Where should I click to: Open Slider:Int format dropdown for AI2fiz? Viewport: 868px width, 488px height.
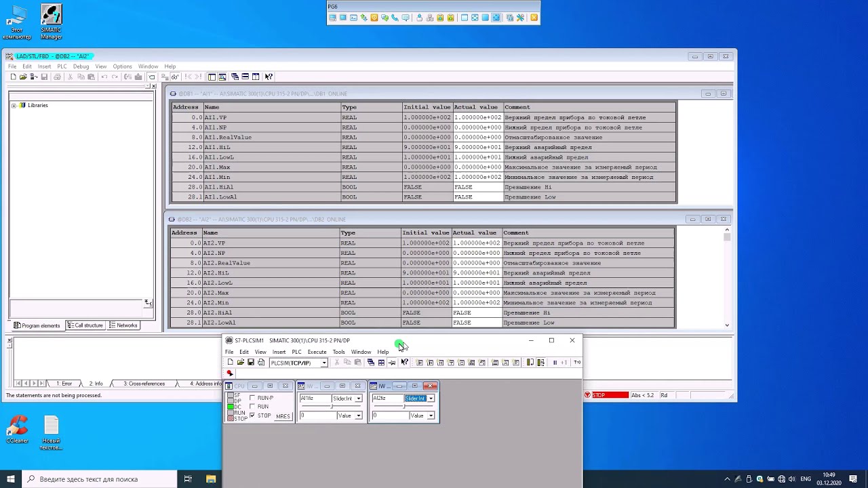(431, 399)
